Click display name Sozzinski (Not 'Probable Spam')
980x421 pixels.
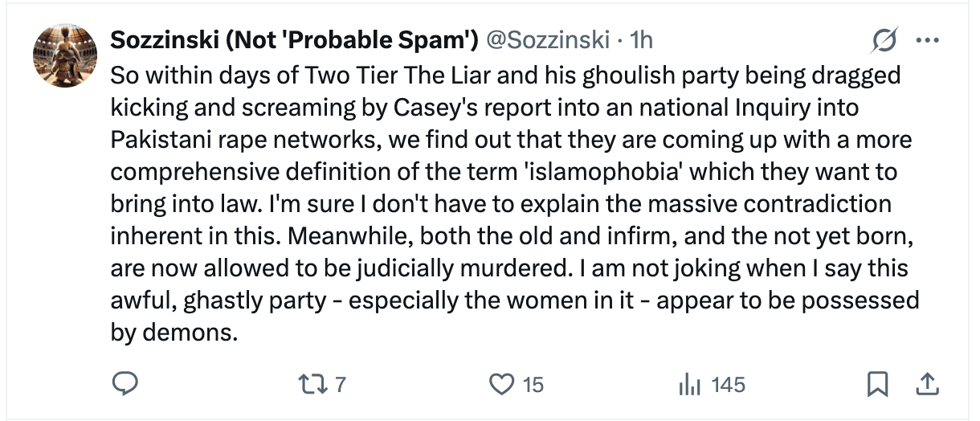[294, 39]
